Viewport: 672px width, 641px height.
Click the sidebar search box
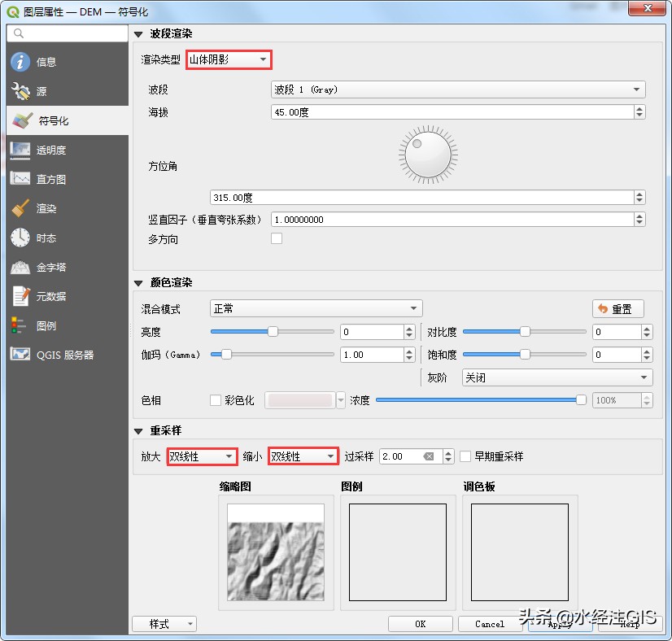click(x=68, y=33)
